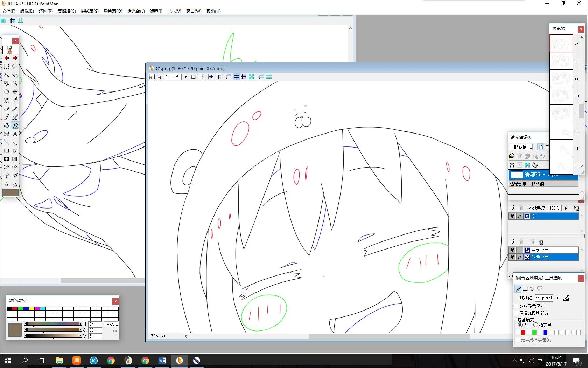Select the lasso selection tool
The height and width of the screenshot is (368, 588).
pyautogui.click(x=15, y=66)
